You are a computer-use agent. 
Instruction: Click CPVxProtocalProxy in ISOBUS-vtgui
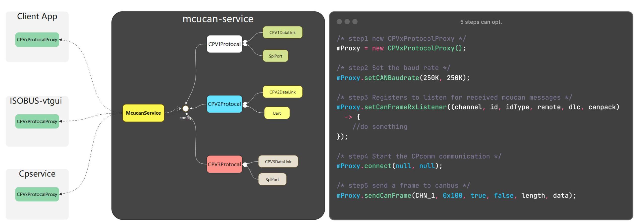coord(37,121)
